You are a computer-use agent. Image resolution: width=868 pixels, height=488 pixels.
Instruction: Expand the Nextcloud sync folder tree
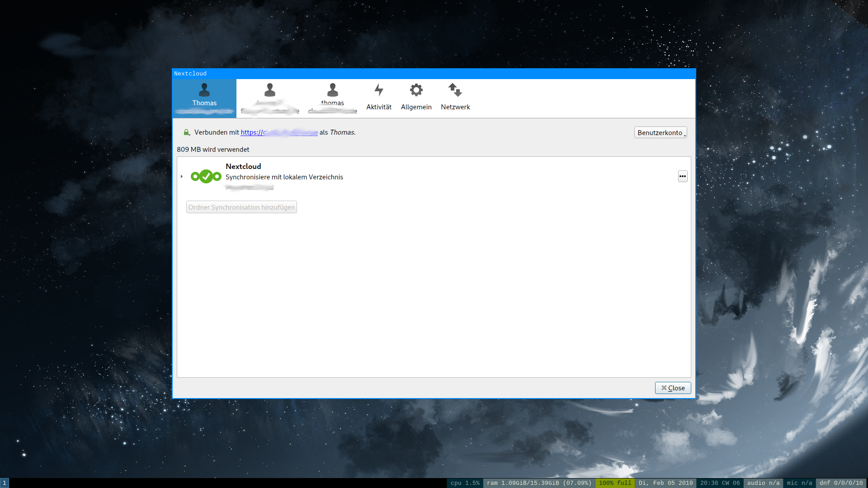(x=182, y=176)
